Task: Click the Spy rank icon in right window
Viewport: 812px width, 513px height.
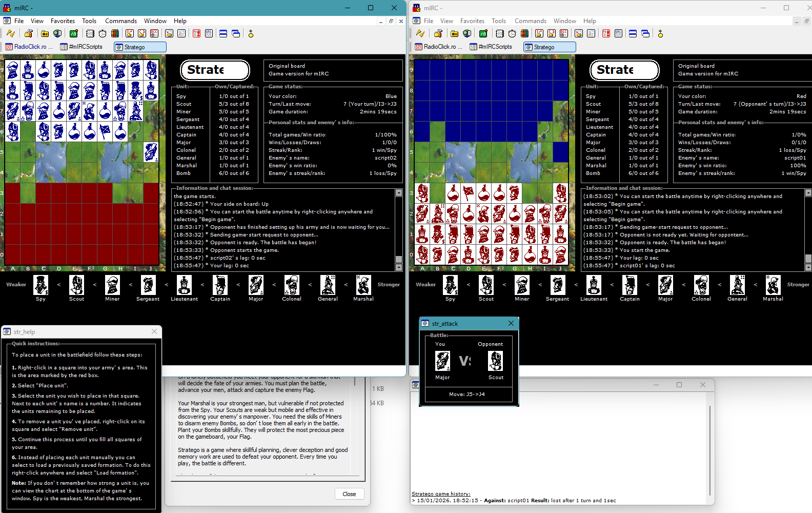Action: click(x=451, y=285)
